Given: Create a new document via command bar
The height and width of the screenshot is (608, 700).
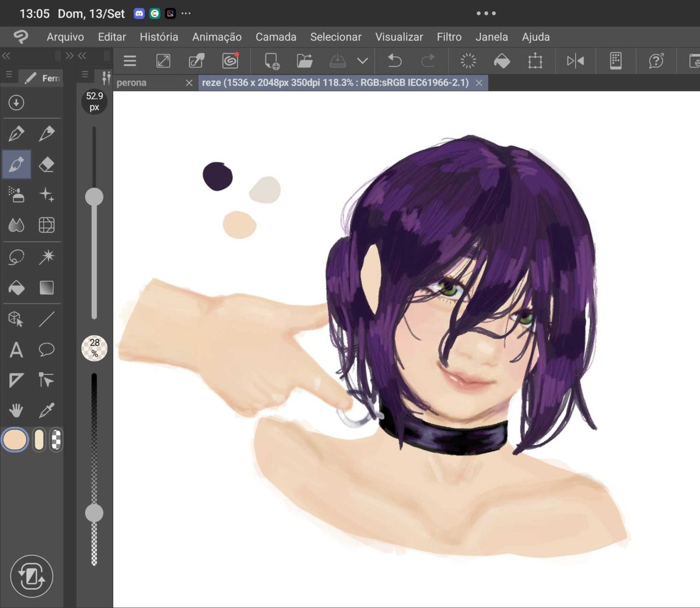Looking at the screenshot, I should pos(272,61).
